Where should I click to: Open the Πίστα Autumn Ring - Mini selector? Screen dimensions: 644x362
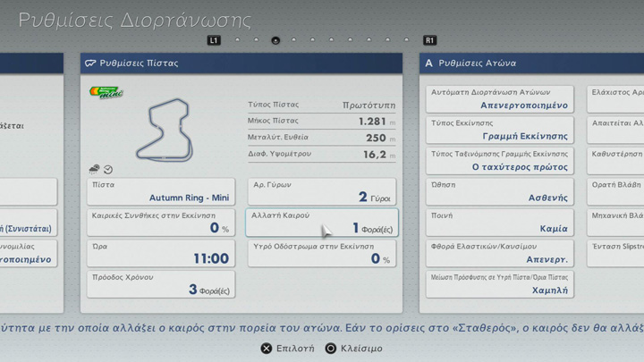[x=161, y=191]
